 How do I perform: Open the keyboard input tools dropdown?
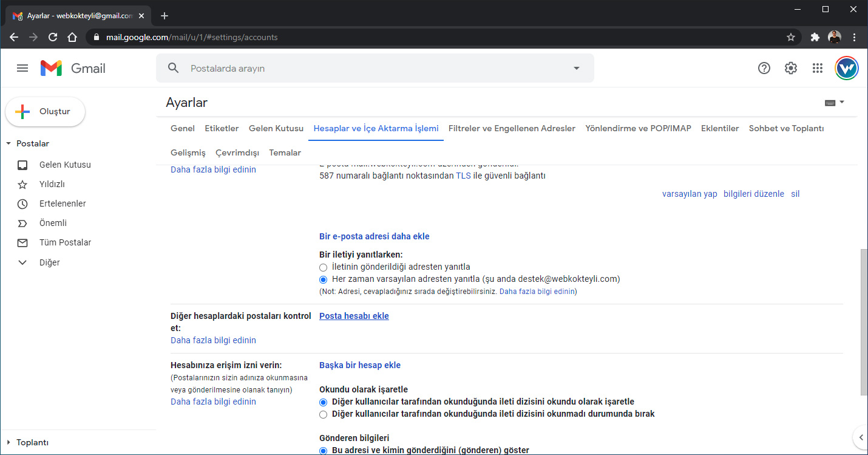(x=835, y=103)
